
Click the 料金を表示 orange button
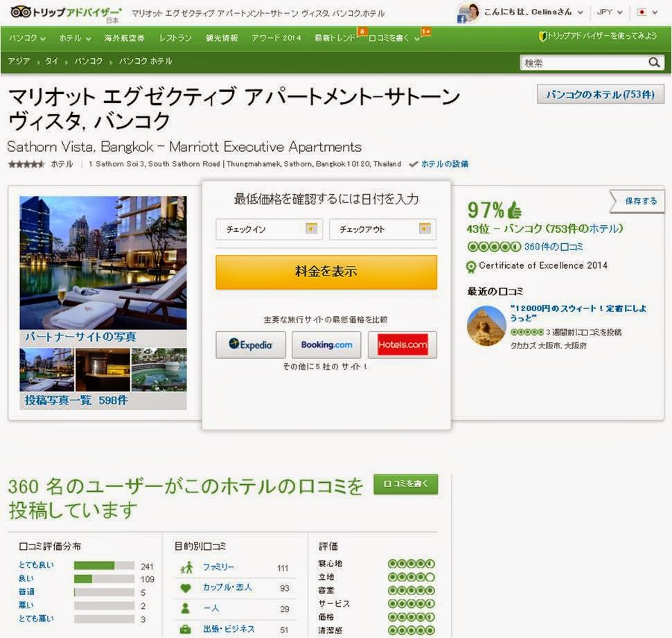tap(326, 272)
